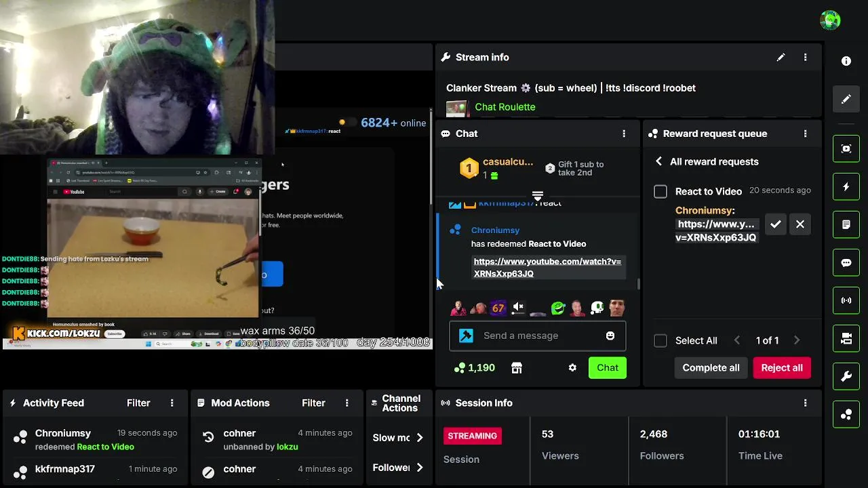This screenshot has width=868, height=488.
Task: Toggle the rewards bubbles sidebar icon
Action: click(846, 415)
